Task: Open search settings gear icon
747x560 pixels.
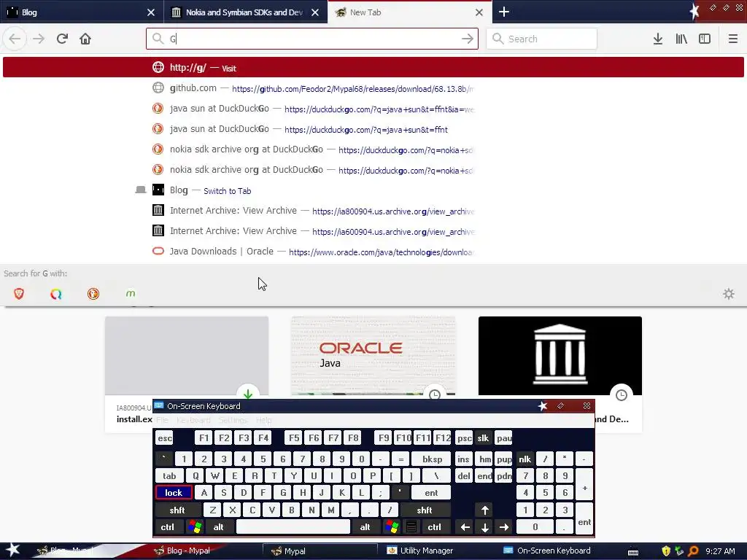Action: point(729,294)
